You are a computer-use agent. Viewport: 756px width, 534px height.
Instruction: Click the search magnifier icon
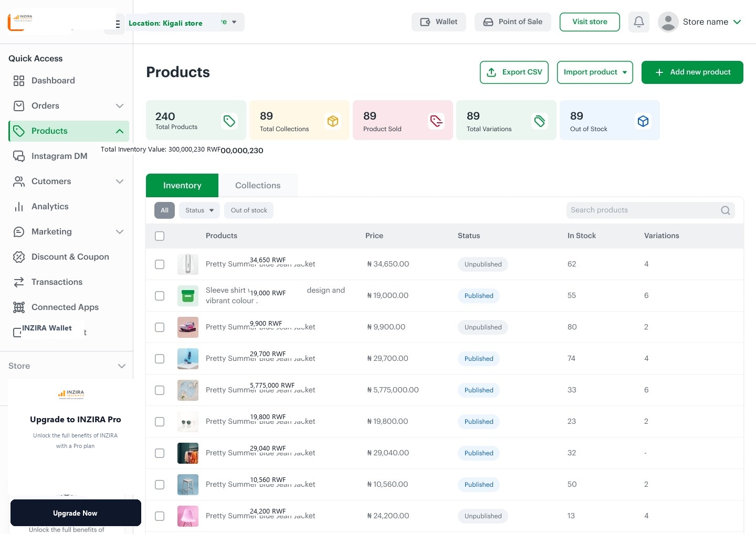coord(726,210)
